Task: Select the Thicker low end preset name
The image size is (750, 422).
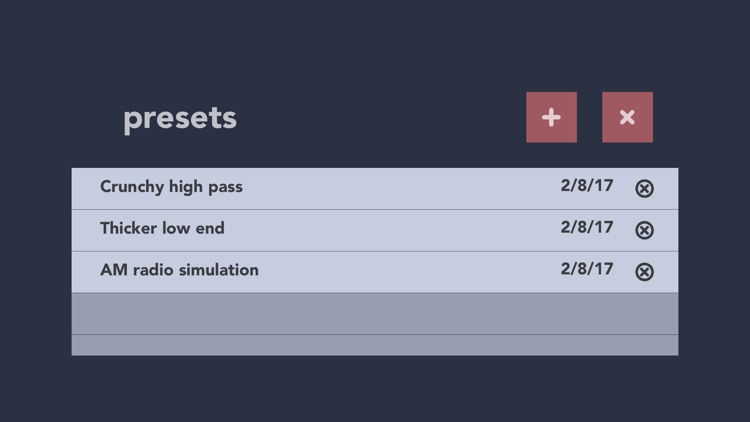Action: [162, 228]
